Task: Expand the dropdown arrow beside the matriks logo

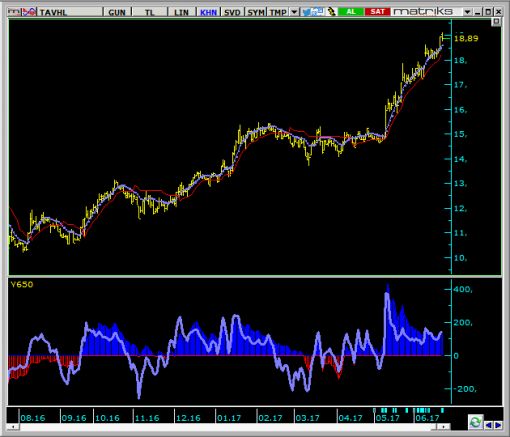Action: (x=467, y=12)
